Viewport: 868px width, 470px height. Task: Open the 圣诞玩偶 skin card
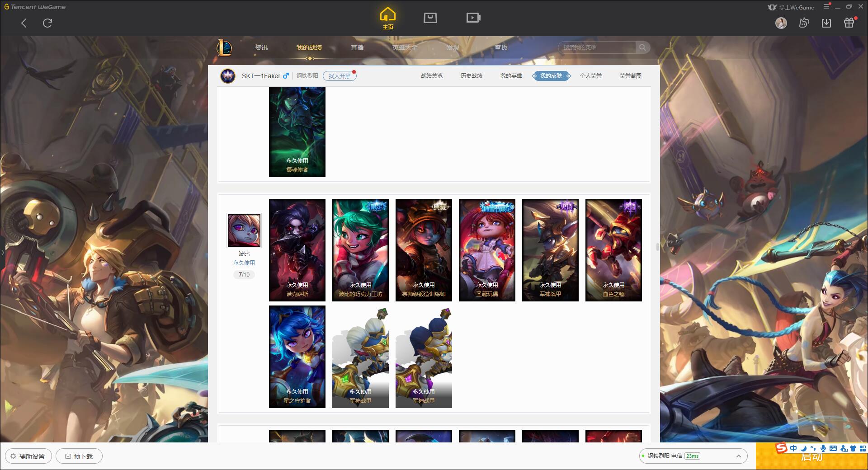[x=487, y=250]
